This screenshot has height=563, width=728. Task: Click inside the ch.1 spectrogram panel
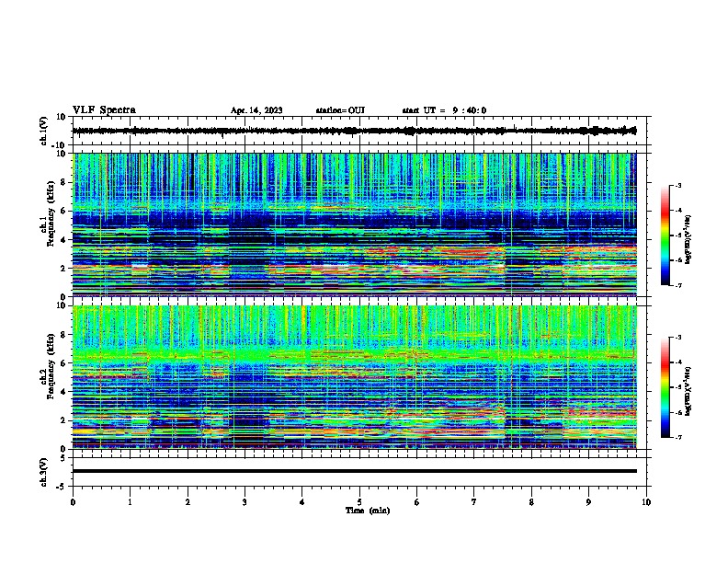(355, 224)
